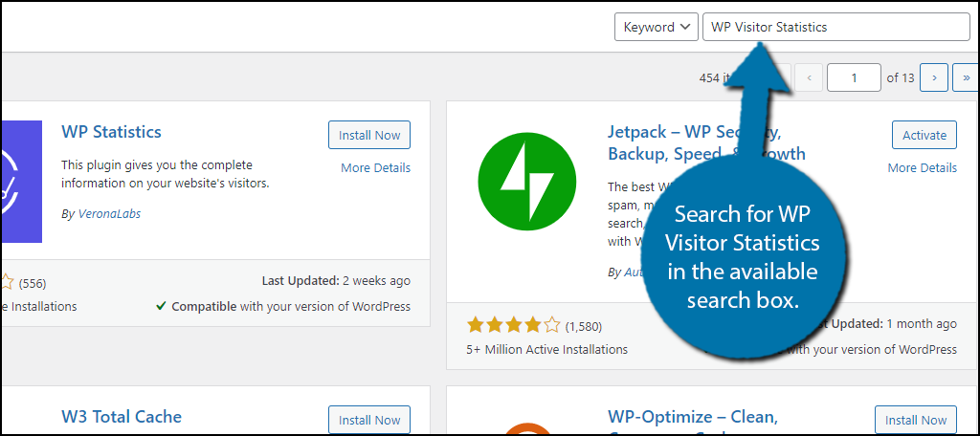Open the VeronaLabs author link
Viewport: 980px width, 436px height.
(x=109, y=213)
